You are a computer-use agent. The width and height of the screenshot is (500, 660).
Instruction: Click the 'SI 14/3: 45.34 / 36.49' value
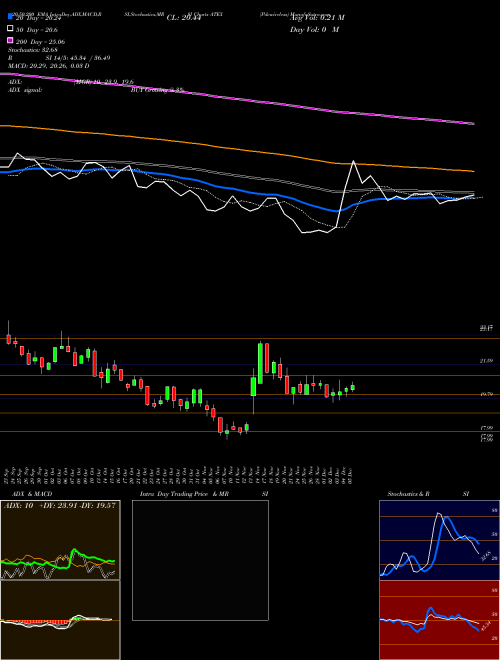pos(78,58)
